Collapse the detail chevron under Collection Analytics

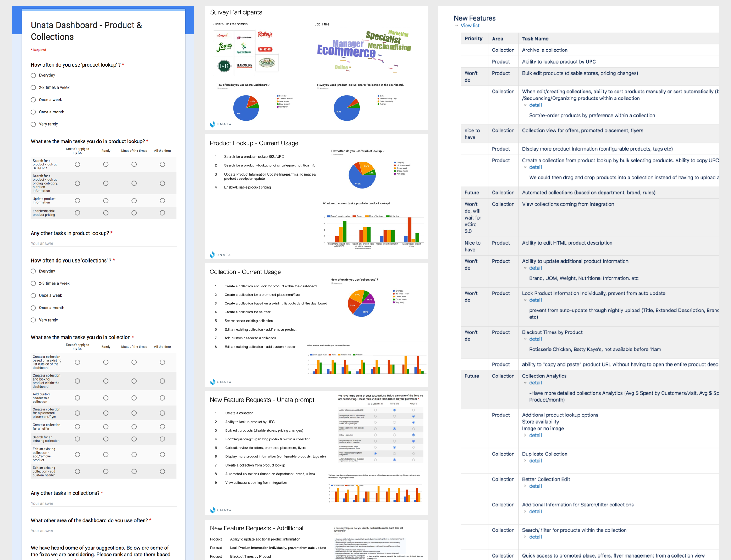tap(525, 383)
